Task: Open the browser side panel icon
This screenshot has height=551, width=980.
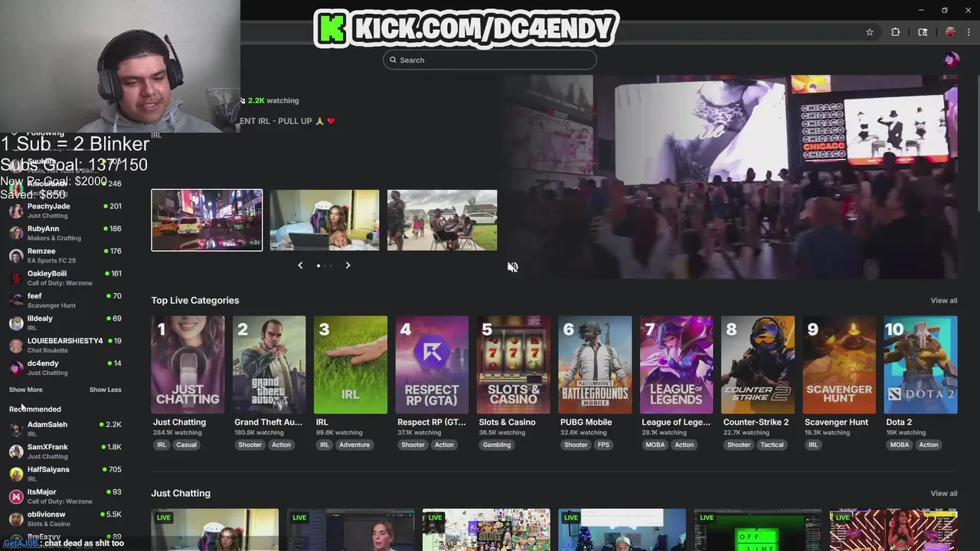Action: [923, 32]
